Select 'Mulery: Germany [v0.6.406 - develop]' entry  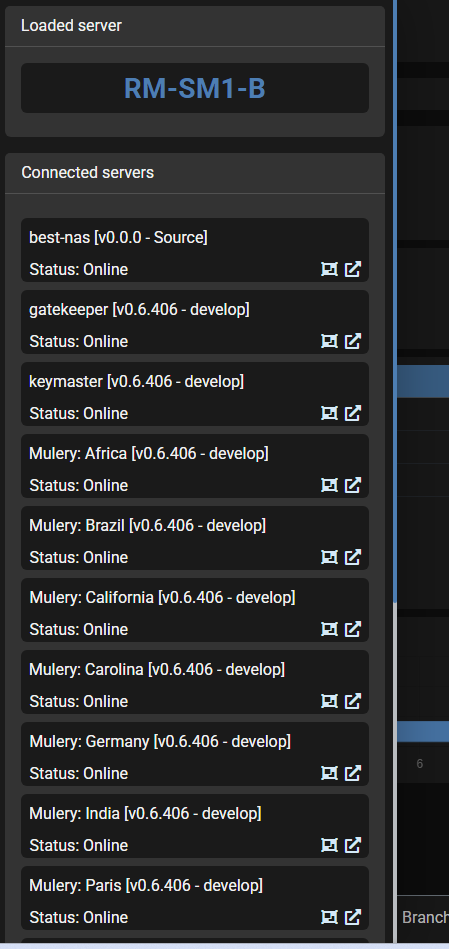pos(160,742)
